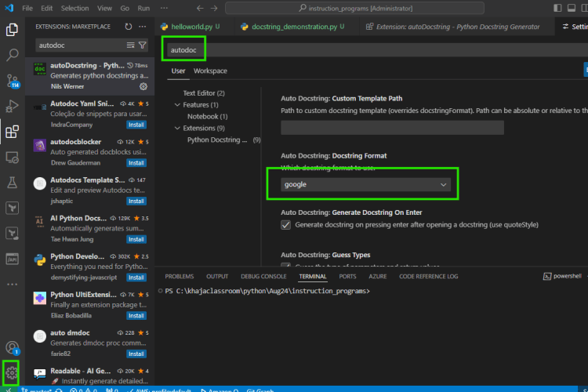Refresh the extensions marketplace list
588x392 pixels.
click(x=129, y=27)
